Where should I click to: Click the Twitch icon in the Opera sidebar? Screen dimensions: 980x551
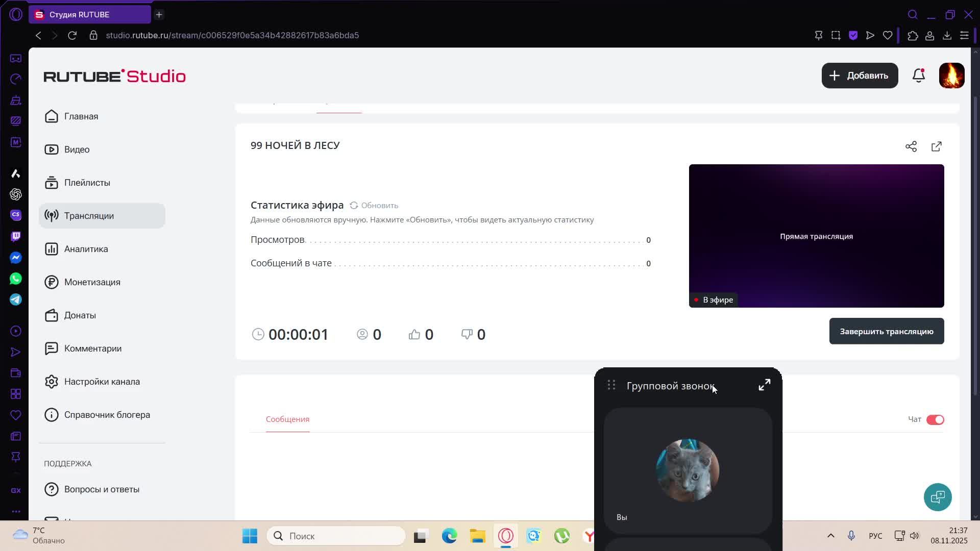(x=16, y=236)
